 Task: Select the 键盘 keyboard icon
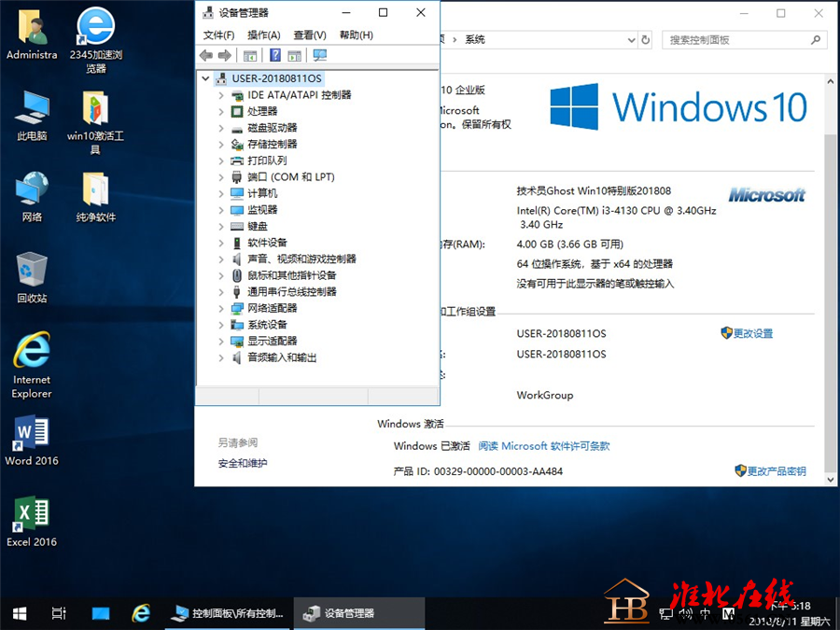pyautogui.click(x=237, y=227)
